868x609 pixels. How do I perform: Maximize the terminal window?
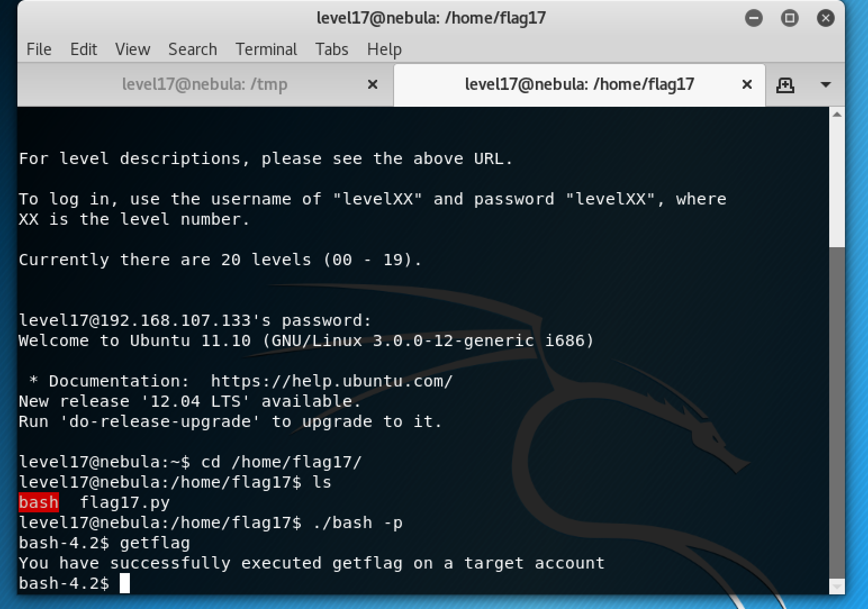click(789, 18)
